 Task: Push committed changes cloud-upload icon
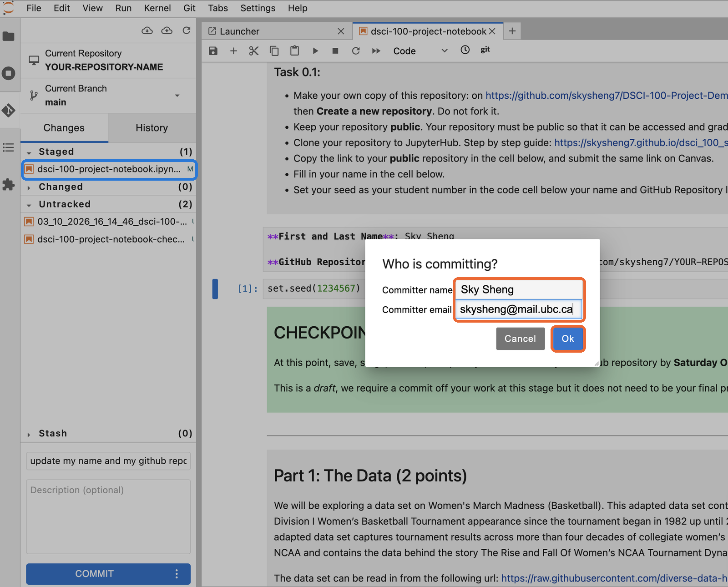[167, 30]
